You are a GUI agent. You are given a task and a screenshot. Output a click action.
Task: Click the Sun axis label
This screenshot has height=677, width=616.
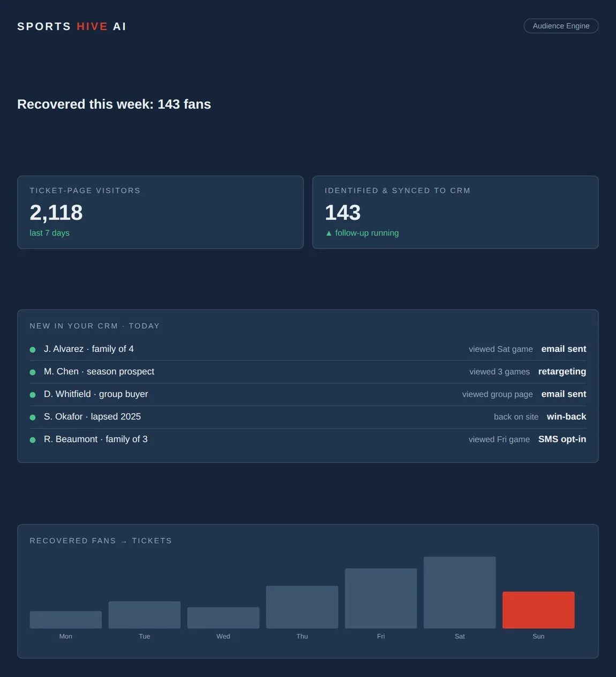point(538,636)
